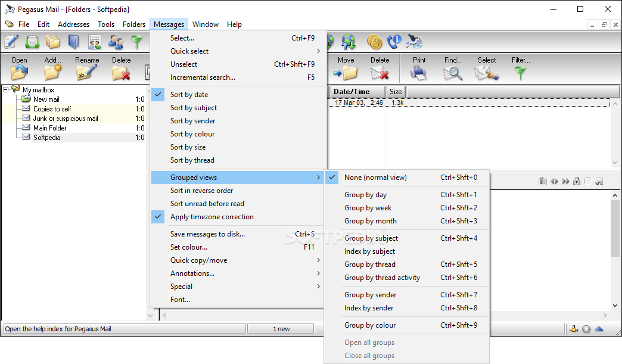Open the new mail inbox tray icon
This screenshot has width=622, height=364.
click(x=32, y=42)
